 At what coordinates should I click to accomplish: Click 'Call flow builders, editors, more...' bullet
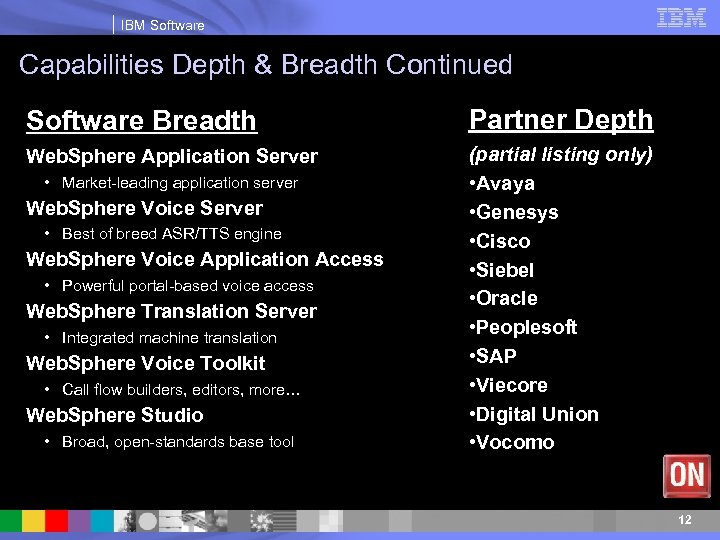(181, 390)
